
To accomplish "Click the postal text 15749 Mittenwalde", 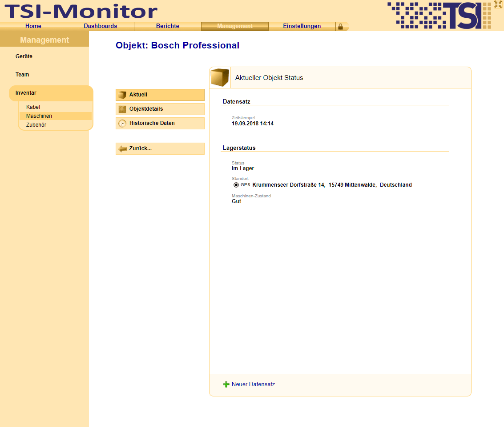I will pyautogui.click(x=352, y=185).
